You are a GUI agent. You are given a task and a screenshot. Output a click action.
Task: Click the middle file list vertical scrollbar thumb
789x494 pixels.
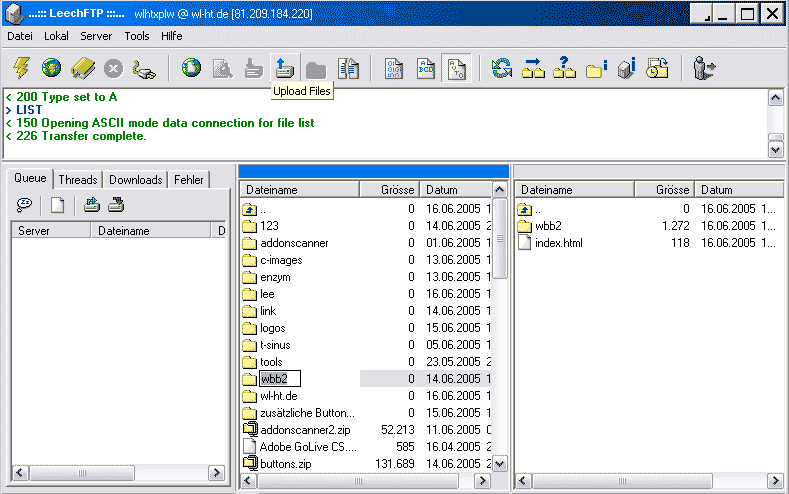point(499,239)
